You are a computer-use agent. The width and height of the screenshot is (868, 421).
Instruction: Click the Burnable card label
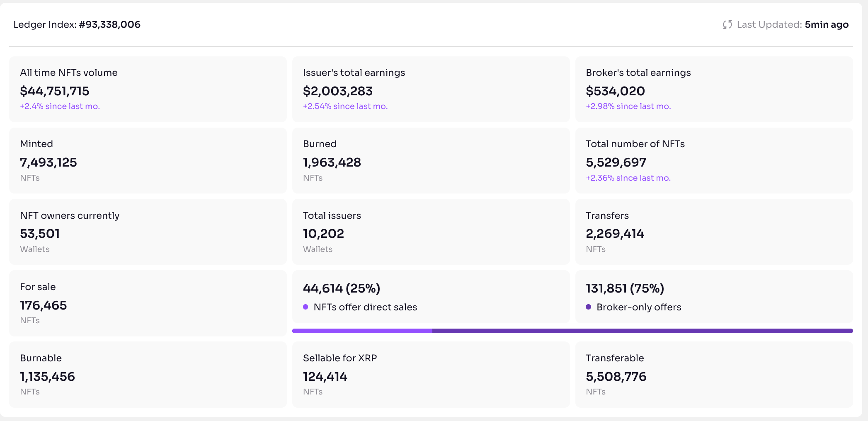tap(41, 358)
